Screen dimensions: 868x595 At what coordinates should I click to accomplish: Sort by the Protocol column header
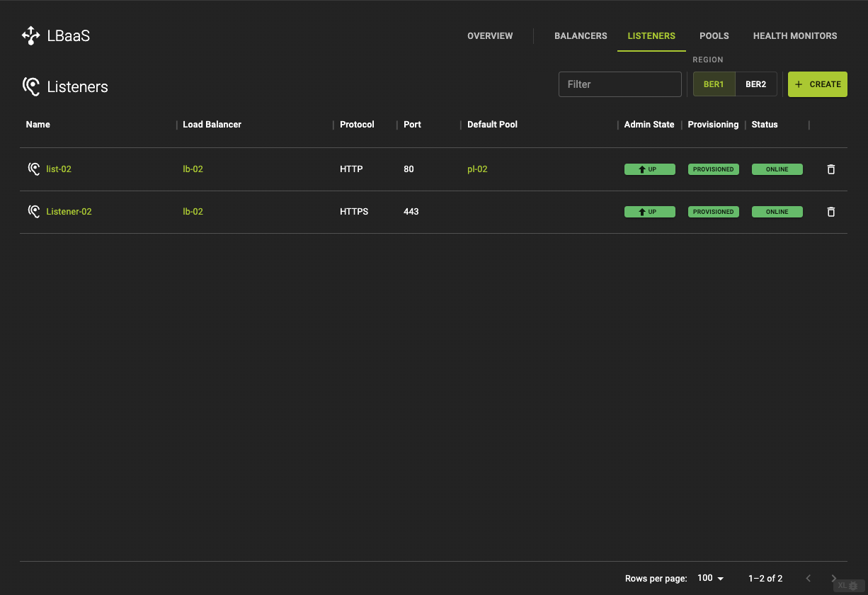357,125
